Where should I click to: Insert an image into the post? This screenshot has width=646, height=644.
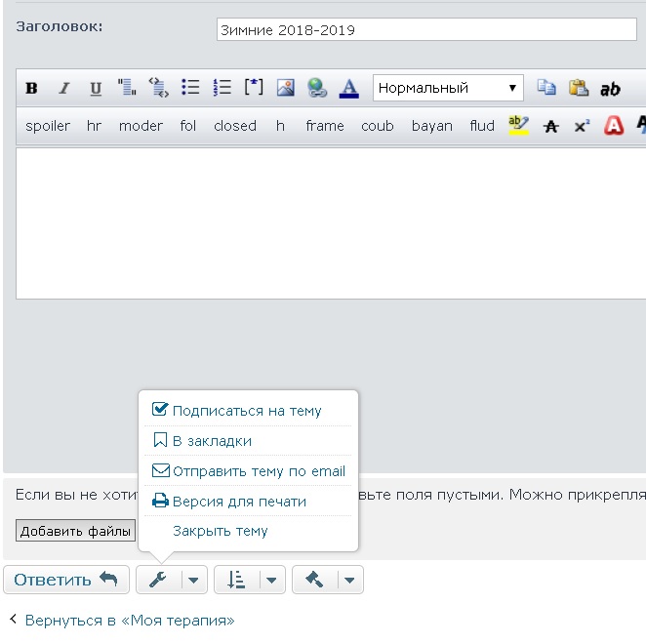click(285, 88)
